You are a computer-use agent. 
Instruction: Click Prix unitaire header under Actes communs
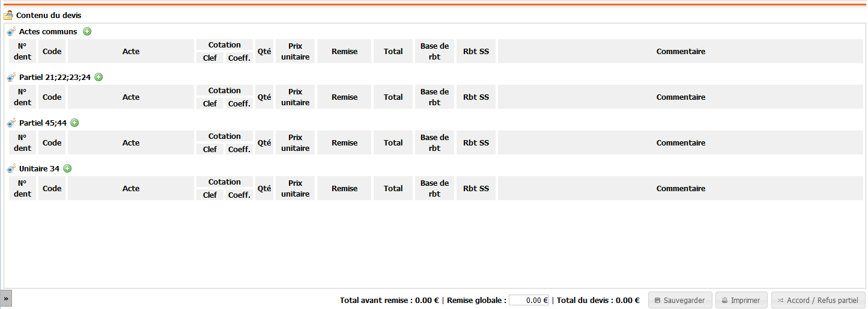(295, 51)
